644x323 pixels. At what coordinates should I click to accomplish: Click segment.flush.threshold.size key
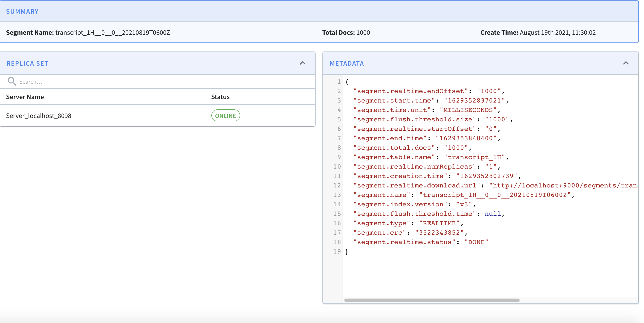(x=414, y=119)
